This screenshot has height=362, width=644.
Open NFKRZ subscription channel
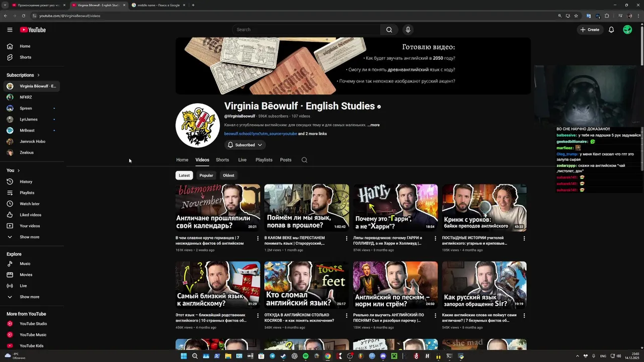coord(32,97)
